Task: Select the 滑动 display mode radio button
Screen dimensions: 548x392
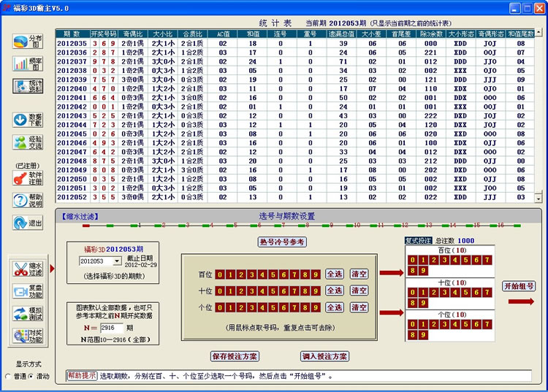Action: coord(30,376)
